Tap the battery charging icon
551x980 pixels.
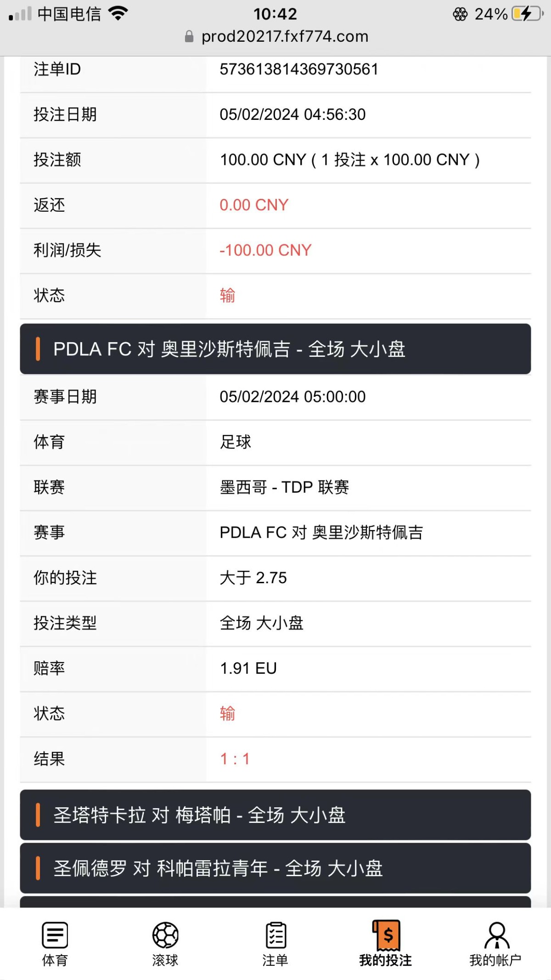527,14
